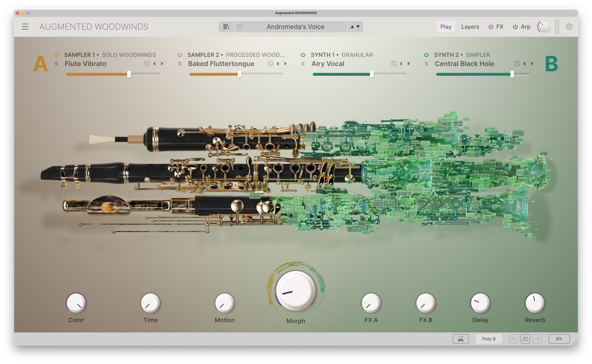This screenshot has width=592, height=364.
Task: Click the 8% CPU meter
Action: [x=559, y=339]
